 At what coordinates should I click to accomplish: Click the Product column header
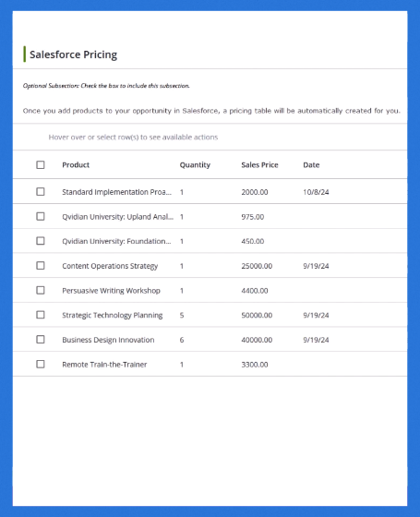(76, 165)
